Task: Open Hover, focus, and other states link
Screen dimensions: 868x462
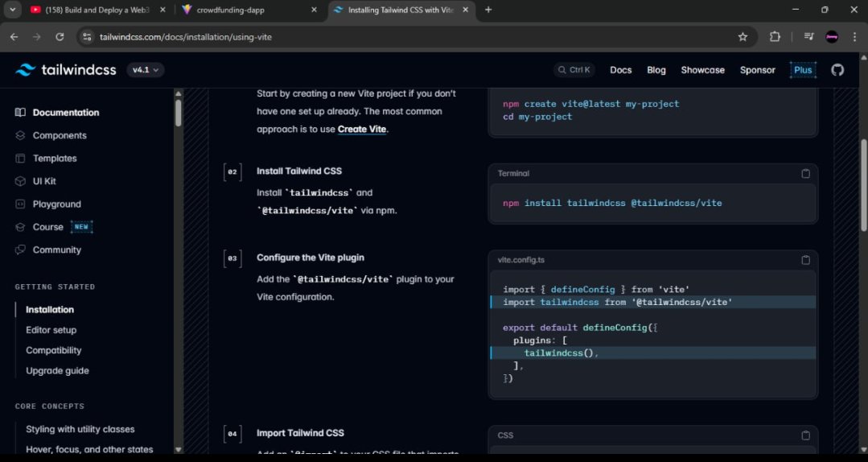Action: [x=89, y=449]
